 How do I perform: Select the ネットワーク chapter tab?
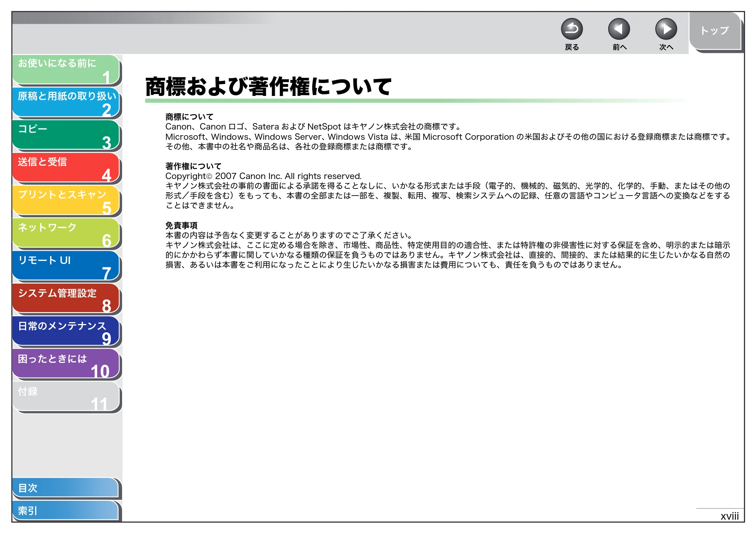coord(66,233)
